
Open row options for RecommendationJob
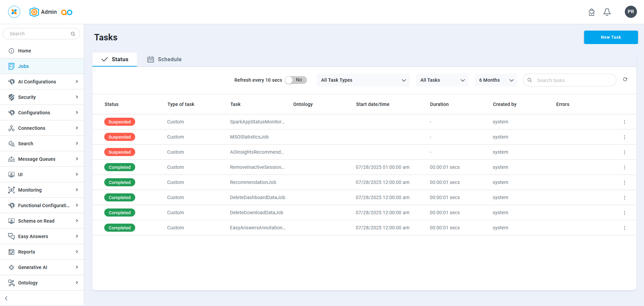pyautogui.click(x=624, y=183)
